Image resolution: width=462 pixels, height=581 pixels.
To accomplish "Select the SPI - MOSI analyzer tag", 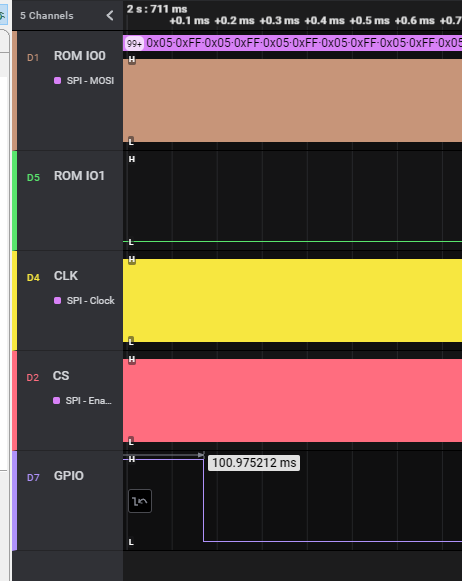I will coord(84,81).
